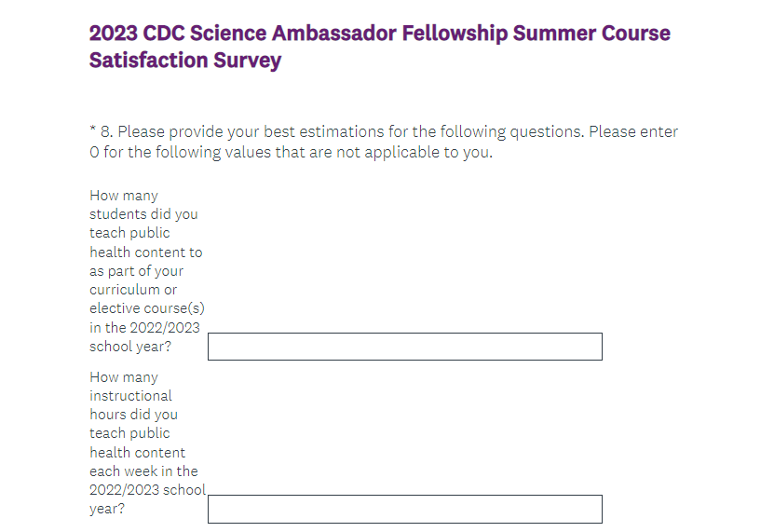
Task: Click the 'elective course(s)' label text
Action: point(147,308)
